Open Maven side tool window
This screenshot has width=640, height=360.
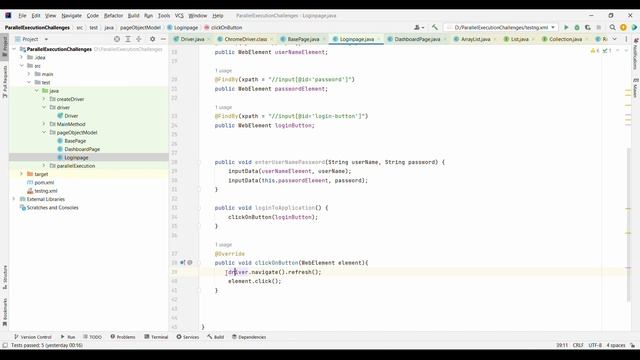(x=635, y=87)
